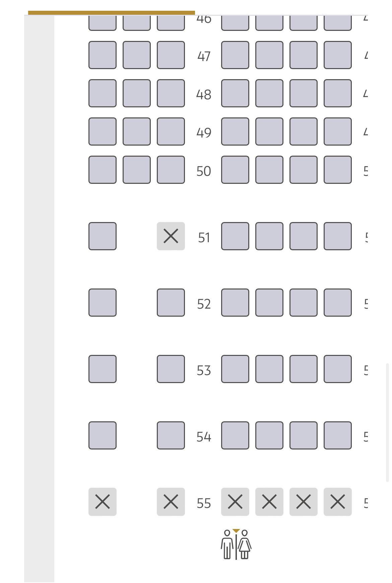Select the leftmost seat in row 47
The height and width of the screenshot is (583, 392).
click(x=102, y=55)
